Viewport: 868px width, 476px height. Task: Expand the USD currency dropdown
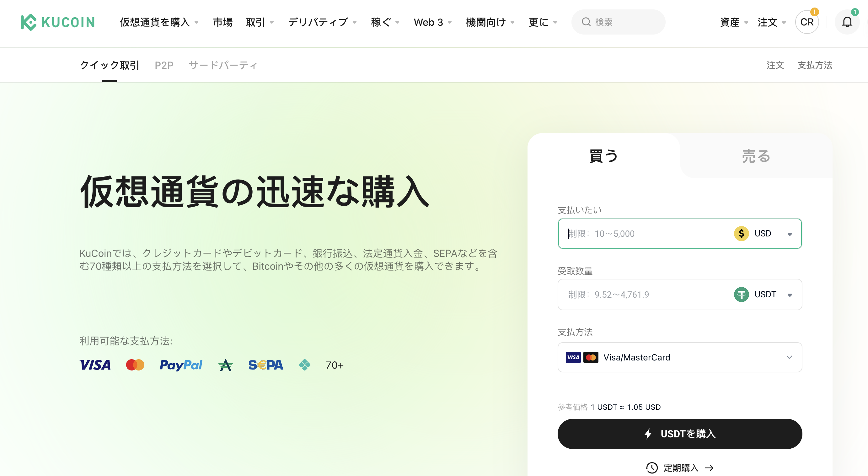click(x=789, y=234)
